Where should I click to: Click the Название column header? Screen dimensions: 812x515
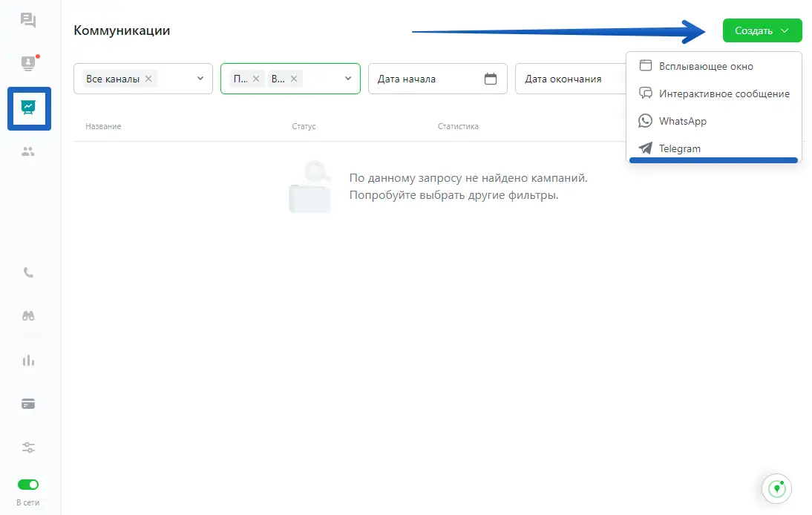103,126
